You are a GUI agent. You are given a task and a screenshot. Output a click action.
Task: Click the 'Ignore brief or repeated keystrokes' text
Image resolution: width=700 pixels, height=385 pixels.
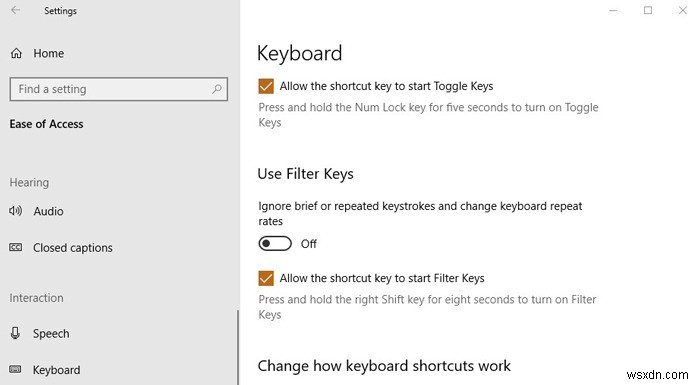coord(420,213)
